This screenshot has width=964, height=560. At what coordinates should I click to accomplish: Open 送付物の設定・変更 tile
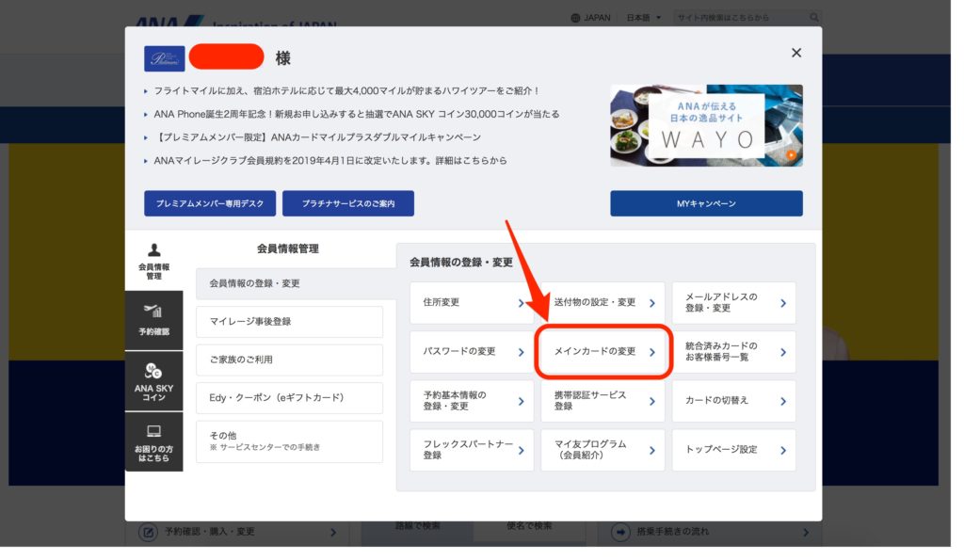602,302
